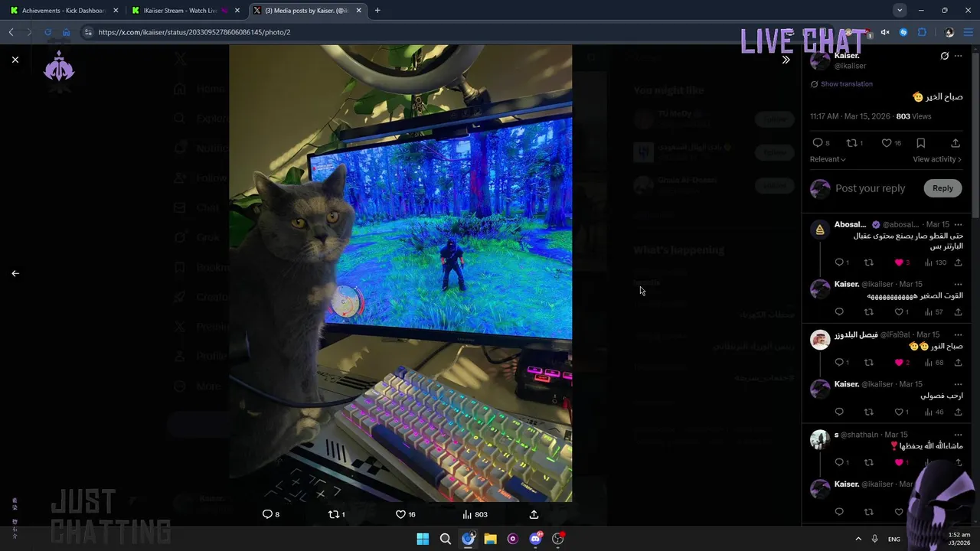Show hidden system tray icons
Screen dimensions: 980x551
pos(858,539)
